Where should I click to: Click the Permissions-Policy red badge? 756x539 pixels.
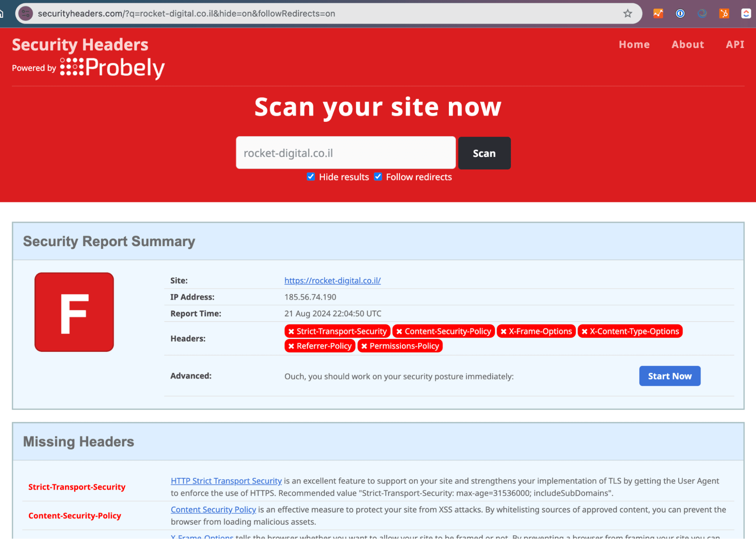coord(400,346)
